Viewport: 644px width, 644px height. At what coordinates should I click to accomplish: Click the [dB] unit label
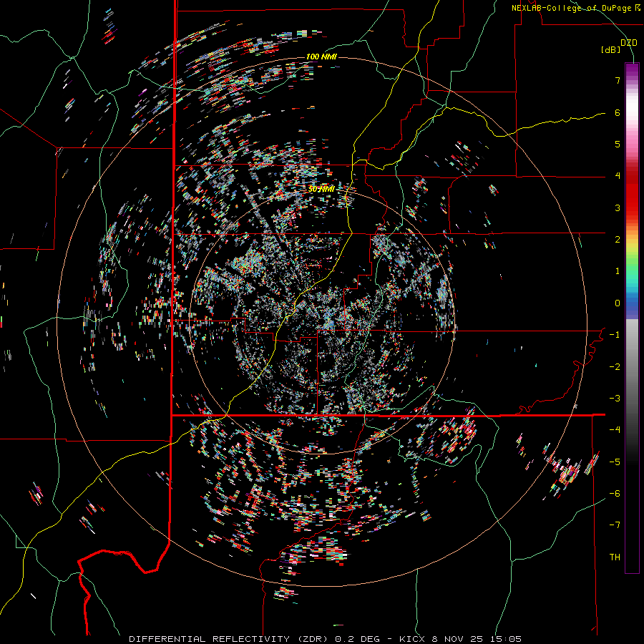coord(611,49)
